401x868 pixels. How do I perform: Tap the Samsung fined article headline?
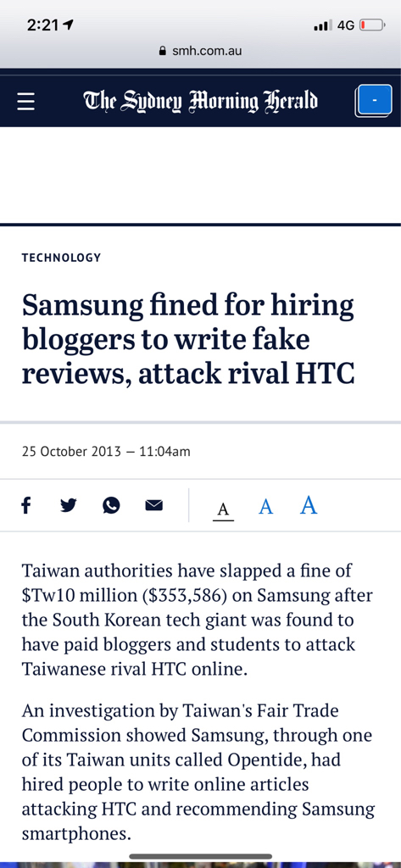pos(188,340)
